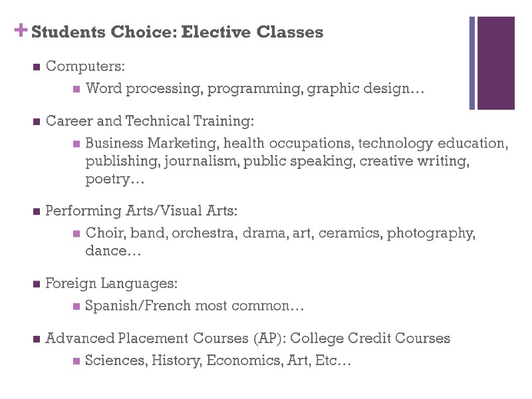Click the bullet next to Foreign Languages

coord(36,284)
